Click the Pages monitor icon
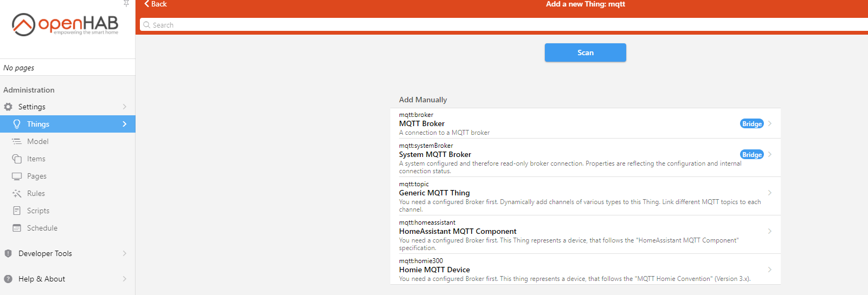This screenshot has height=295, width=868. (17, 176)
